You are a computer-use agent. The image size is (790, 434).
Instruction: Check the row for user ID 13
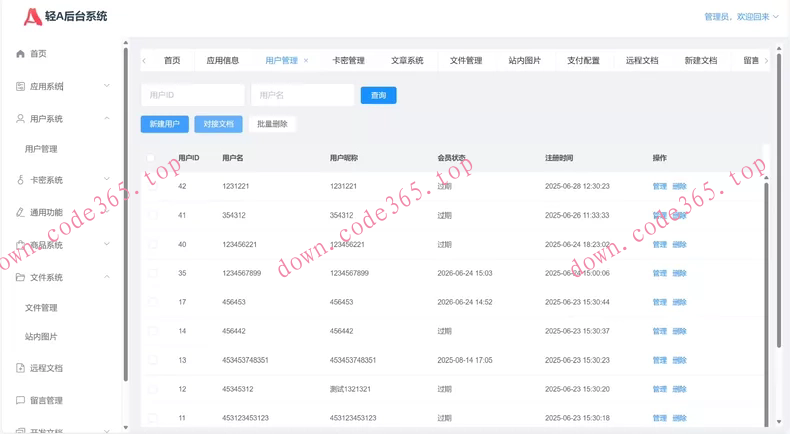(x=153, y=360)
